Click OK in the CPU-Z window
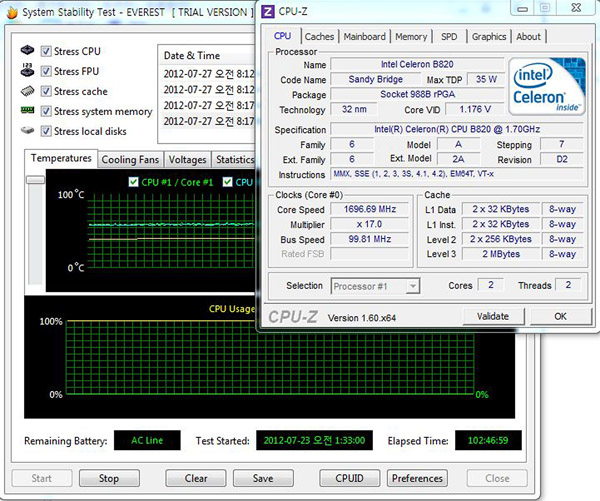This screenshot has height=501, width=600. (x=561, y=317)
